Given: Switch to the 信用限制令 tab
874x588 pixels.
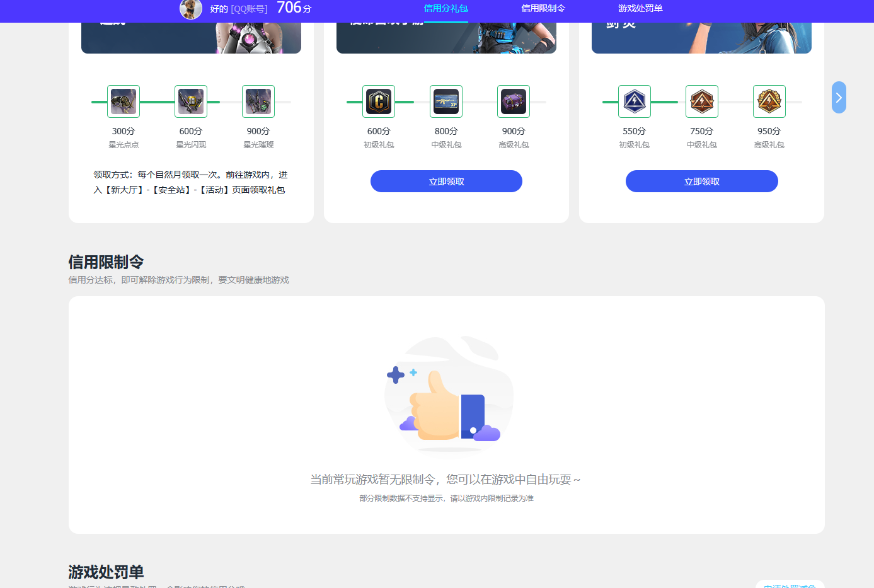Looking at the screenshot, I should tap(543, 9).
